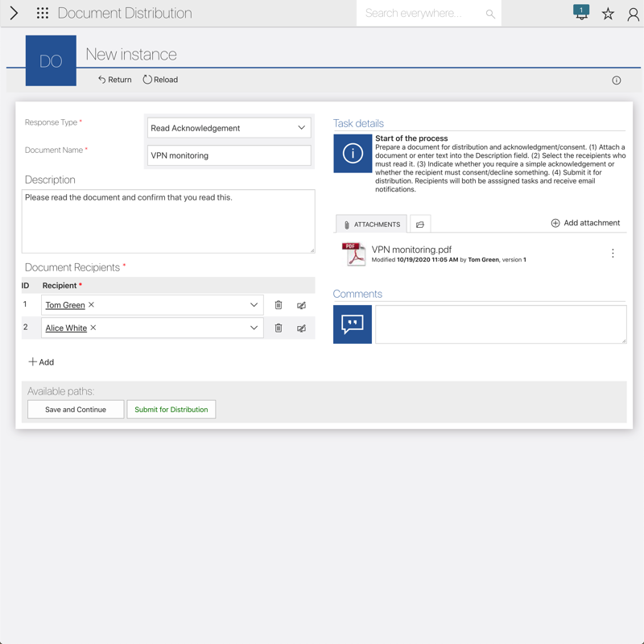Click into the Comments text box

[500, 324]
